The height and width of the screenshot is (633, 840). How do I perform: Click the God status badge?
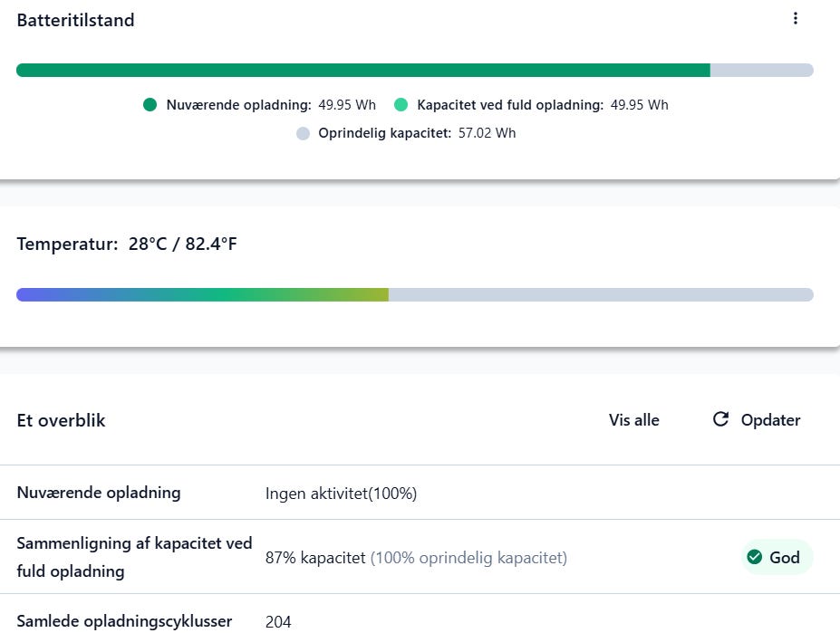777,557
